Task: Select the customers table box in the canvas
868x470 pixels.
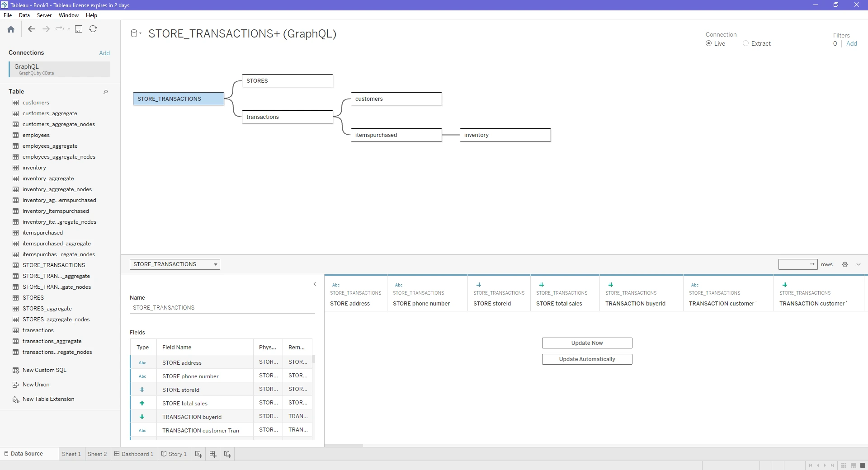Action: coord(396,99)
